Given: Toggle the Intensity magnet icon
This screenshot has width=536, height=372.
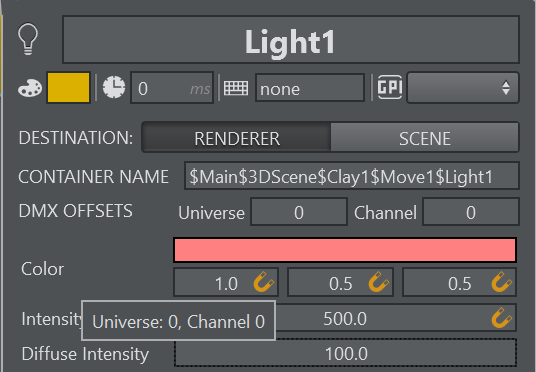Looking at the screenshot, I should tap(502, 318).
